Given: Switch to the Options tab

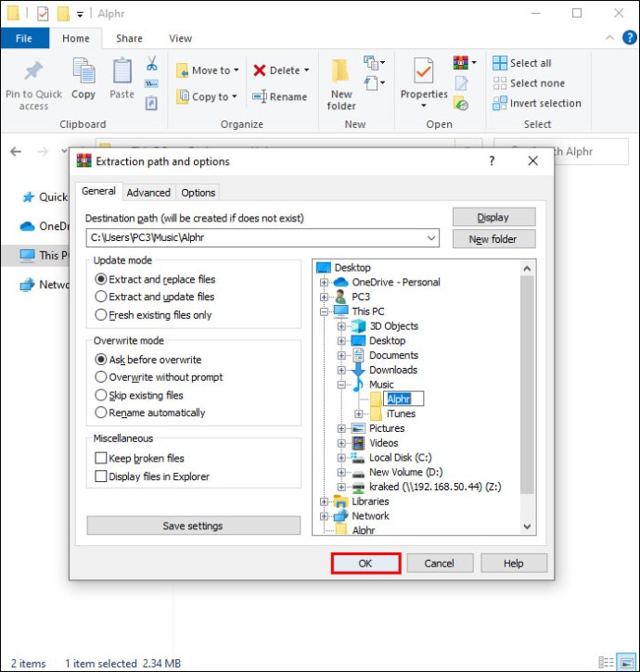Looking at the screenshot, I should pyautogui.click(x=198, y=193).
